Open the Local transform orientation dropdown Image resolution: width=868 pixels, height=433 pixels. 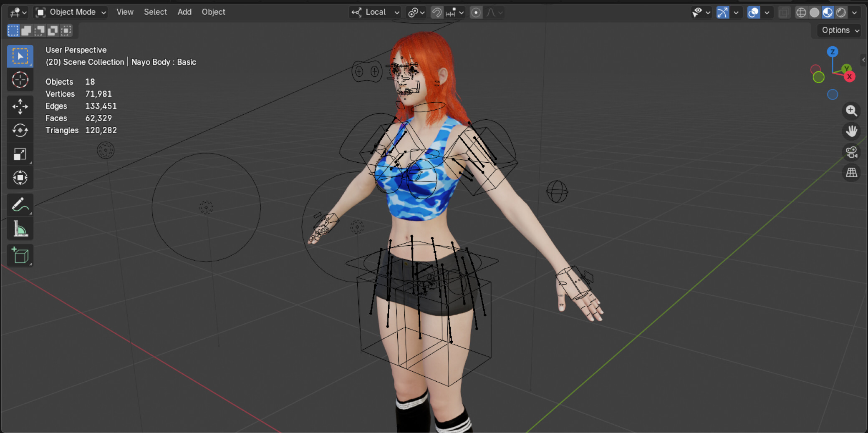click(x=375, y=13)
